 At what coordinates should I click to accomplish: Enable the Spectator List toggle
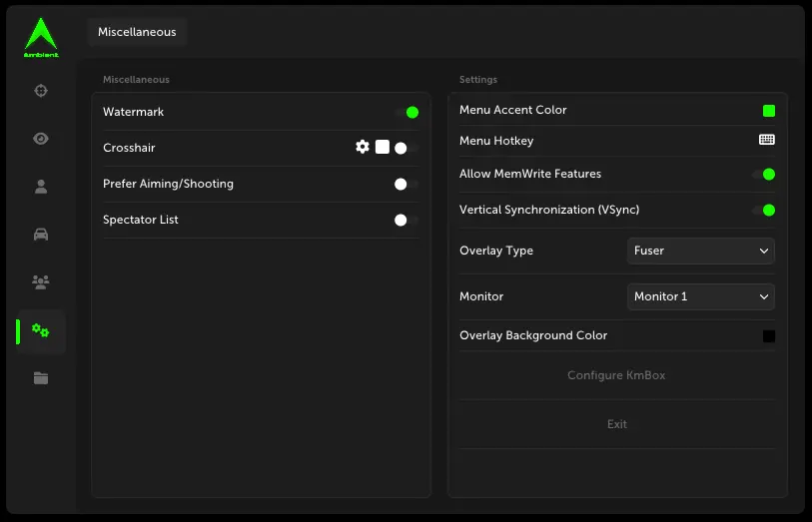tap(405, 220)
